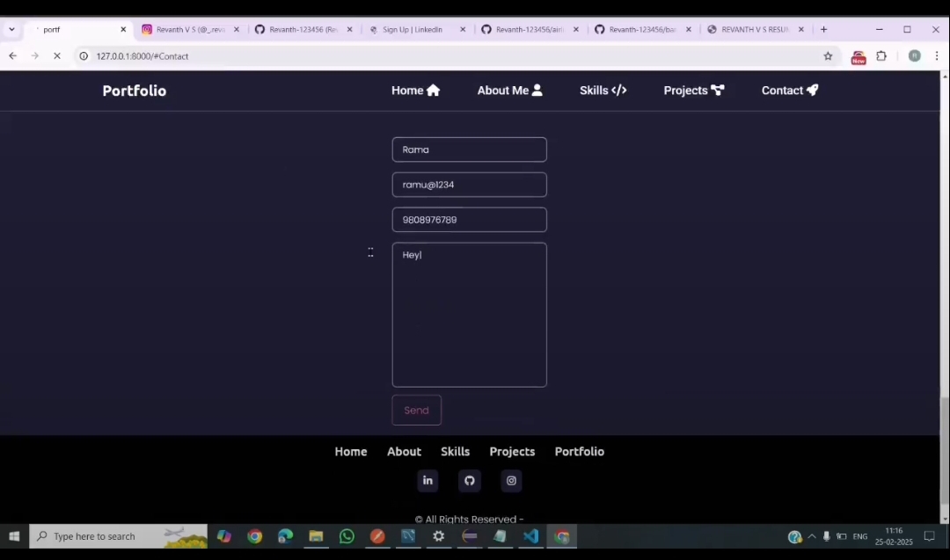Select the ENG language indicator in taskbar
The image size is (950, 560).
pos(859,536)
